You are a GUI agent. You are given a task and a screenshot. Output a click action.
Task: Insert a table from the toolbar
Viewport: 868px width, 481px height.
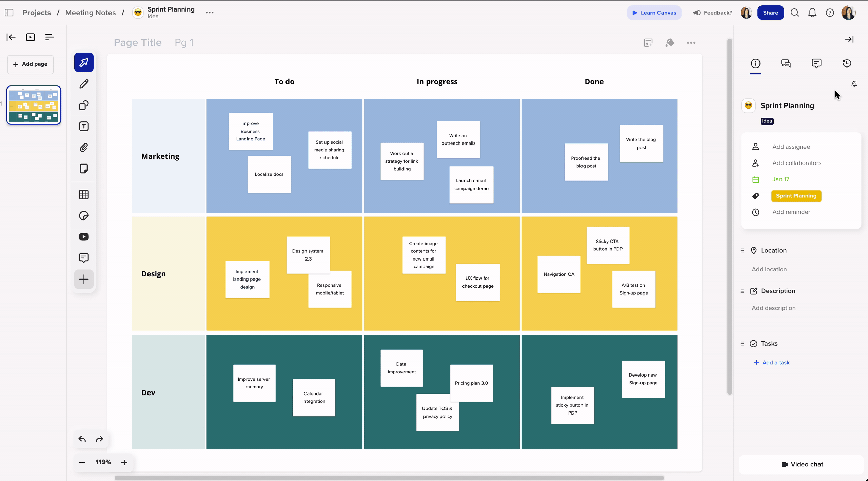point(84,194)
